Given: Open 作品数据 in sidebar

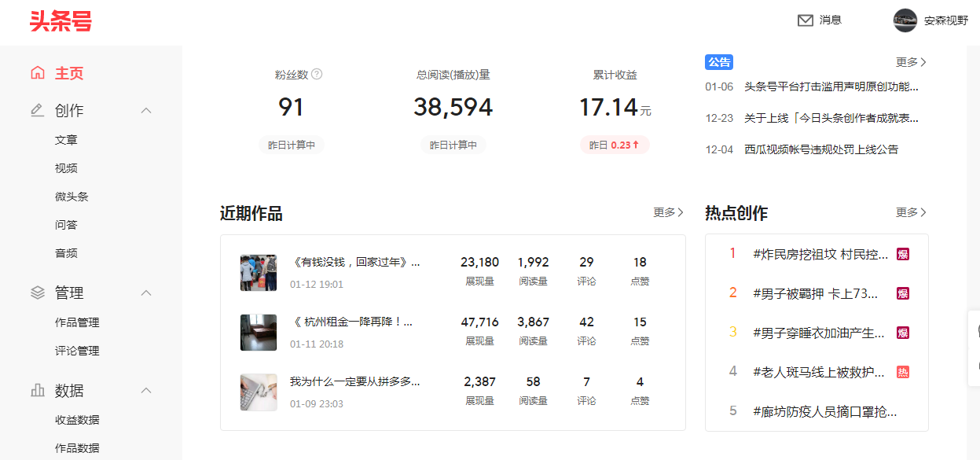Looking at the screenshot, I should 77,448.
